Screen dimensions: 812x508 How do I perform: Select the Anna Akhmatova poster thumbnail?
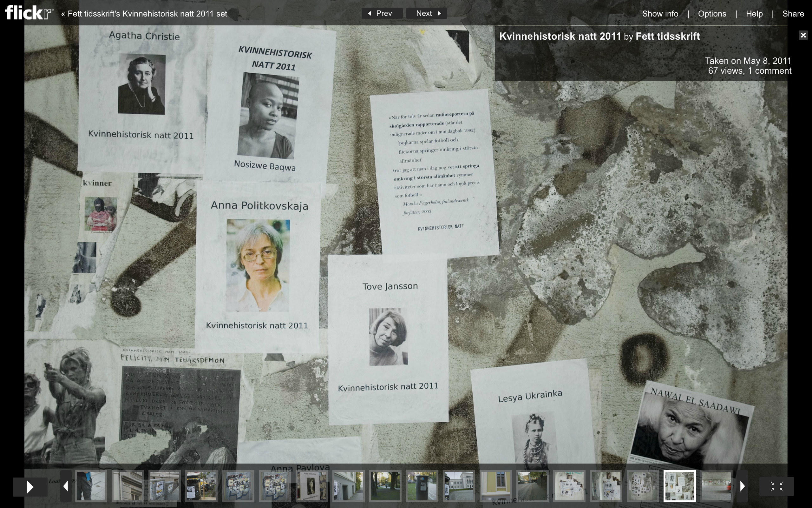(312, 486)
